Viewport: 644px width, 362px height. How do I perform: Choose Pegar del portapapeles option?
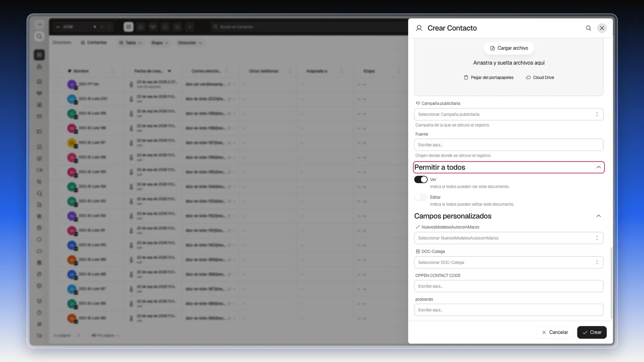489,77
